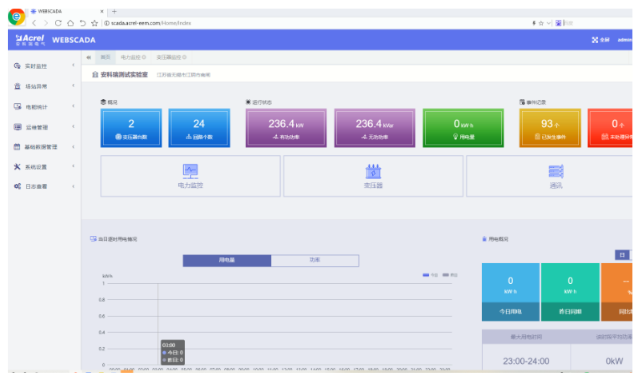Expand the 系统设置 sidebar menu
The image size is (644, 379).
[x=44, y=167]
